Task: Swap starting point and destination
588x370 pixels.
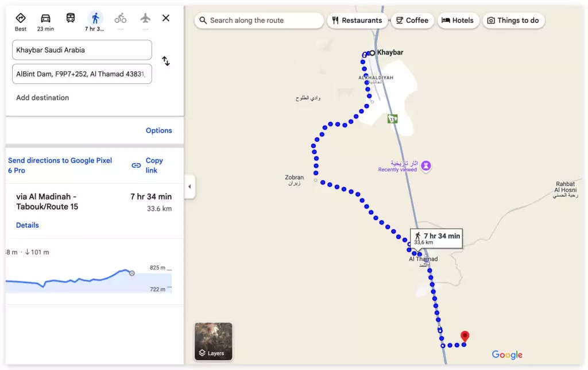Action: point(166,61)
